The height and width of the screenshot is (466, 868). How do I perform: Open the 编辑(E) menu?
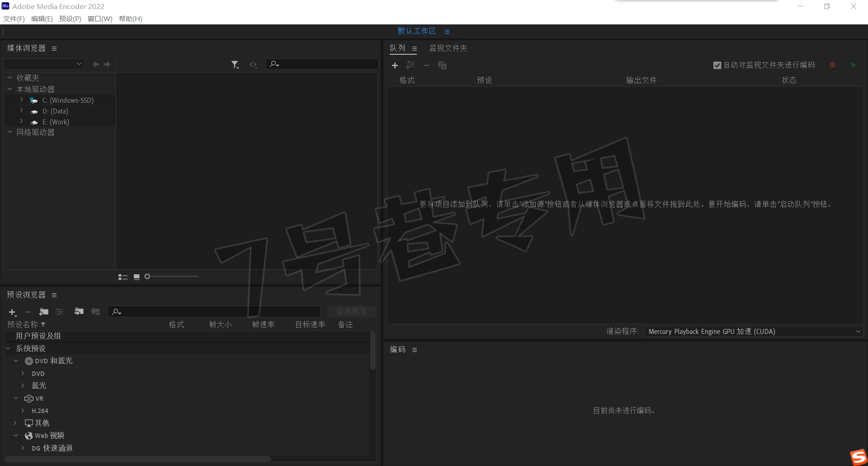[x=42, y=19]
